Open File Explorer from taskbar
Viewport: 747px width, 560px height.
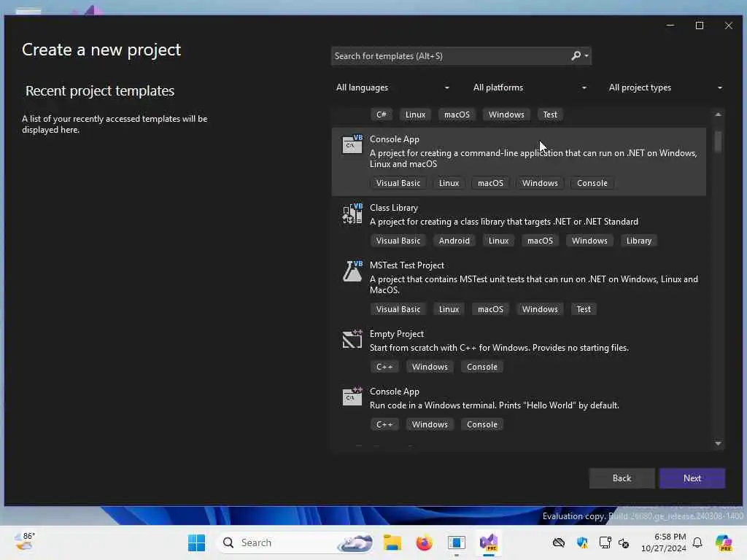[392, 542]
